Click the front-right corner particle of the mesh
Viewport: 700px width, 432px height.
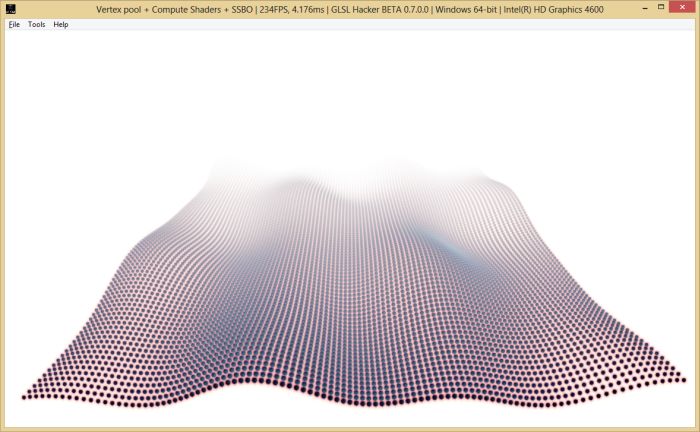(x=683, y=378)
